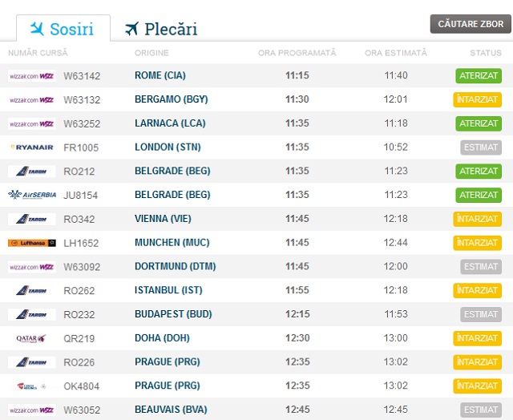Click the Ryanair logo for FR1005
The image size is (513, 420).
coord(31,147)
